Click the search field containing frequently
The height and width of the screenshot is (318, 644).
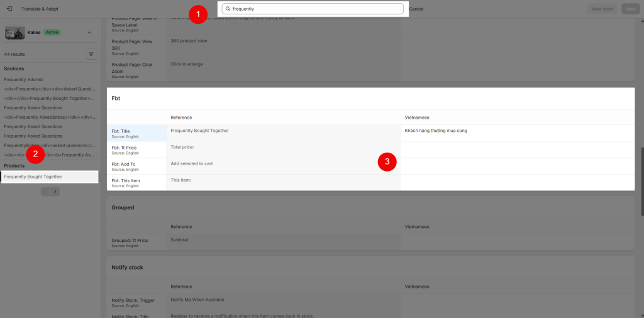click(x=313, y=9)
